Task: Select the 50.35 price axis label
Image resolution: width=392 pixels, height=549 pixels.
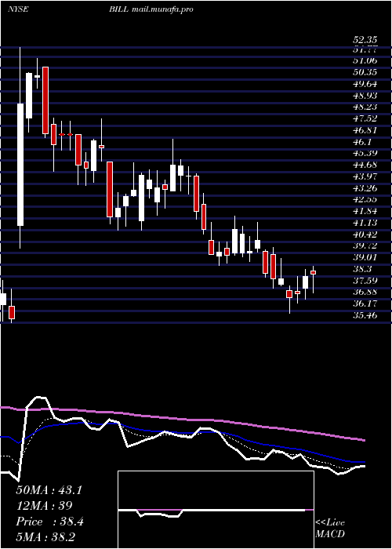Action: click(x=365, y=72)
